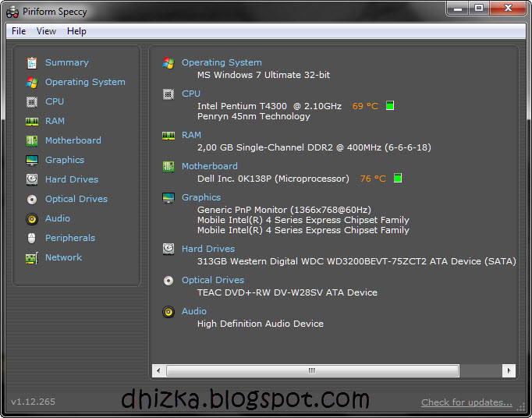Click the CPU chip icon in summary panel

tap(168, 94)
